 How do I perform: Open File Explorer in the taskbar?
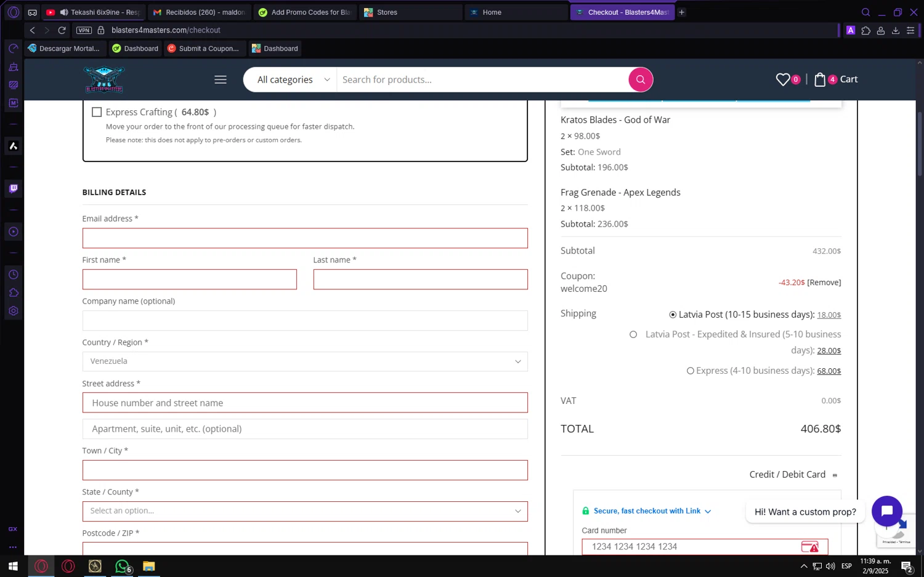149,566
